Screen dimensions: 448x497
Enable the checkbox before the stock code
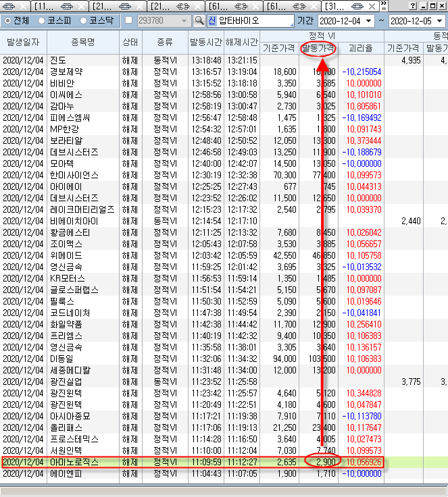pos(130,21)
